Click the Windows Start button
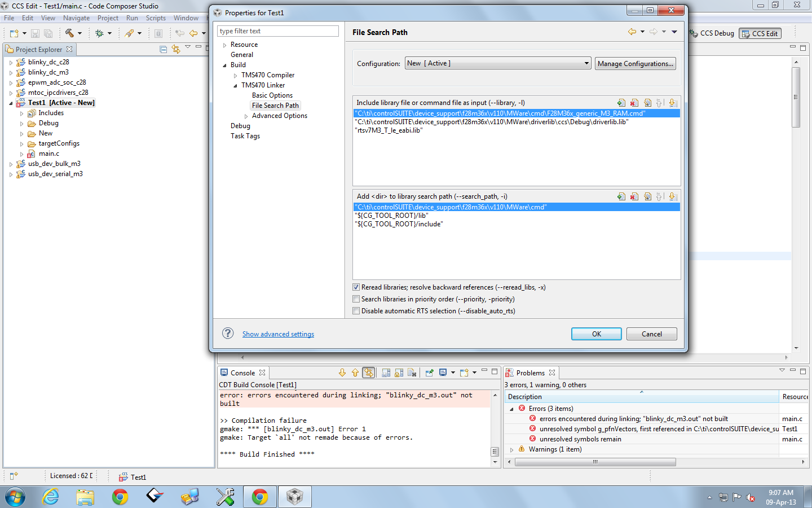 pyautogui.click(x=15, y=497)
